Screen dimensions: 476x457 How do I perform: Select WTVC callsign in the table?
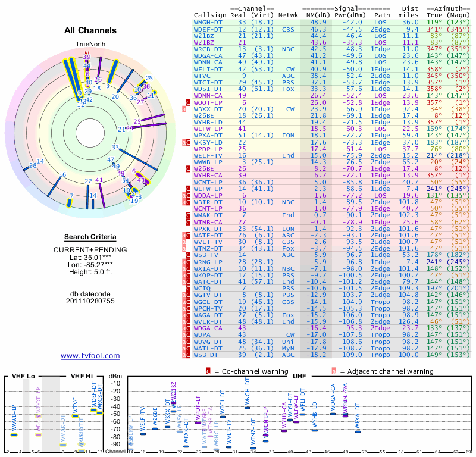coord(202,76)
